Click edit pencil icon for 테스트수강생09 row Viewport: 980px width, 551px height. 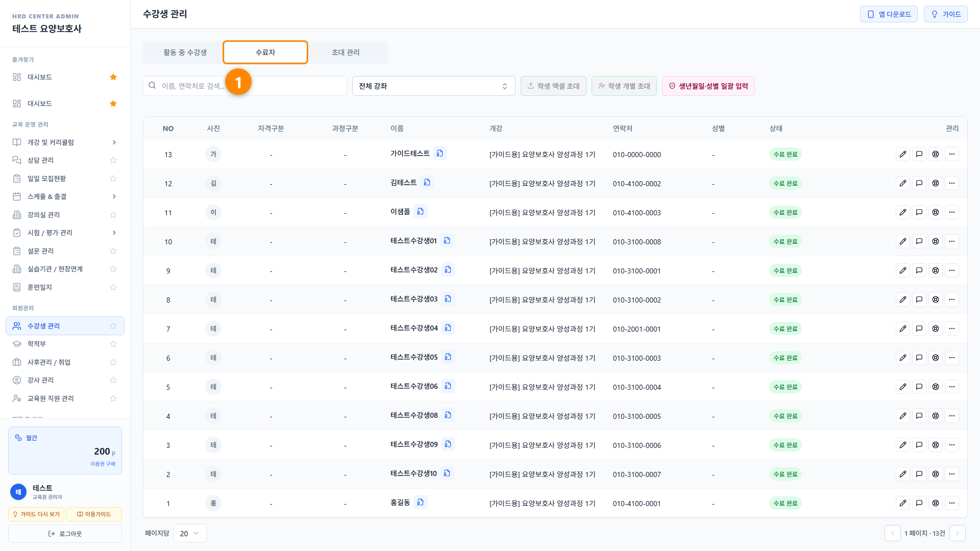[x=903, y=445]
